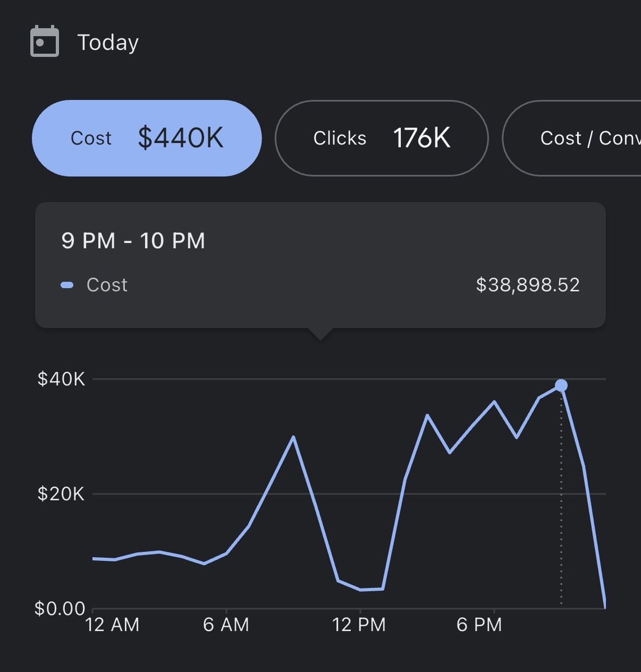Tap the 9 PM - 10 PM tooltip title
Screen dimensions: 641x672
[x=133, y=241]
